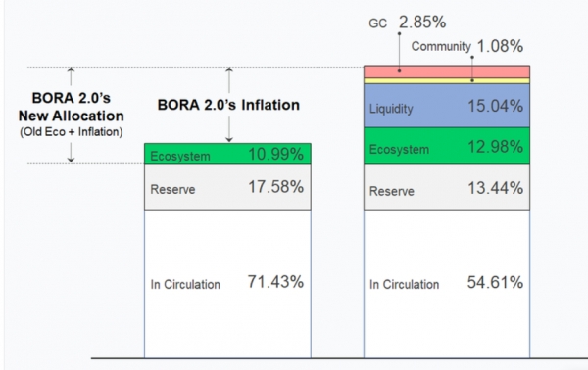Click the '(Old Eco + Inflation)' note

point(72,132)
